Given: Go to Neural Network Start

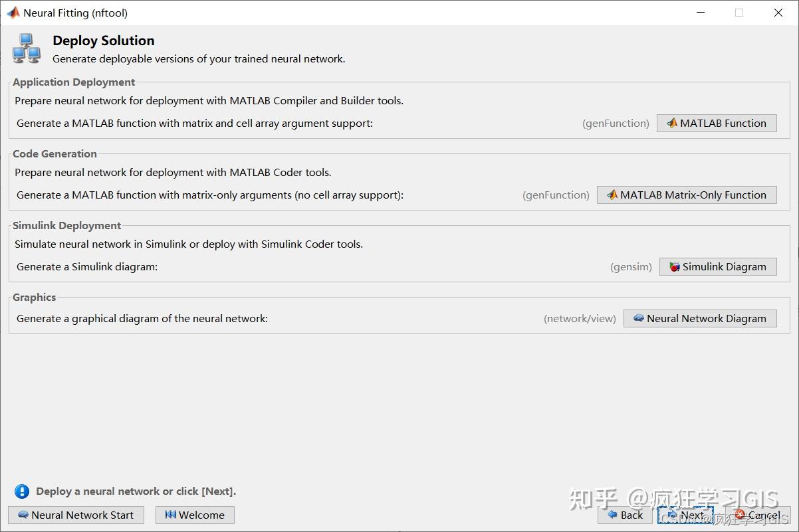Looking at the screenshot, I should point(76,515).
